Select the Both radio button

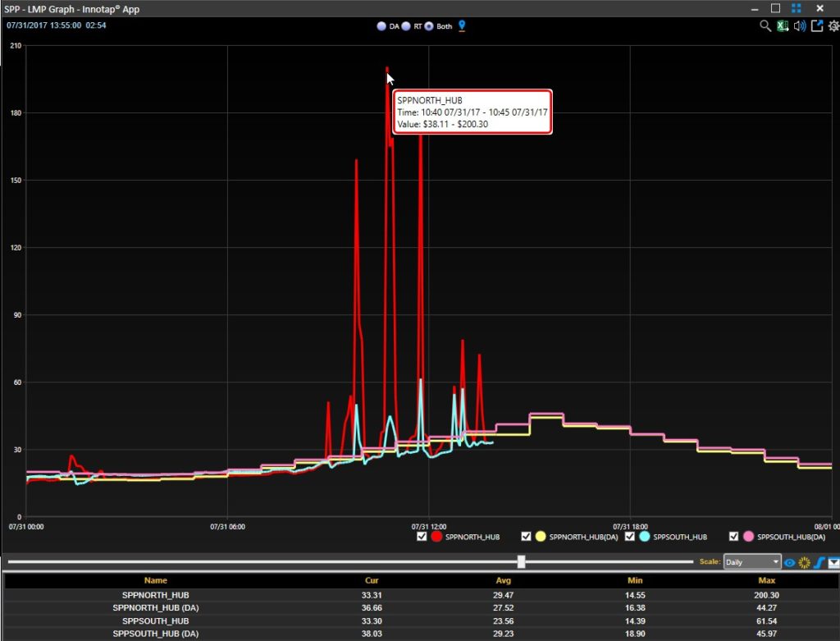429,26
